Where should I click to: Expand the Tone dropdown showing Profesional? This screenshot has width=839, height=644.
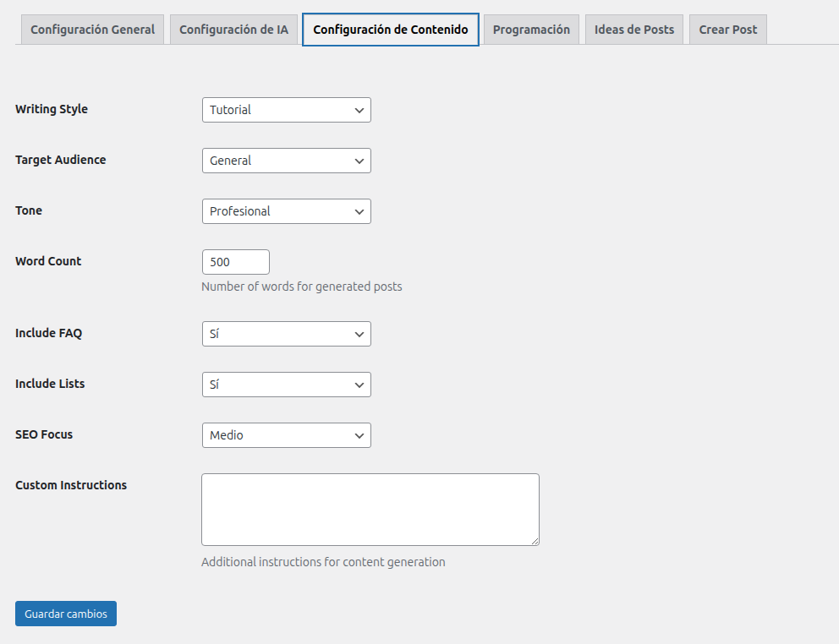tap(286, 211)
